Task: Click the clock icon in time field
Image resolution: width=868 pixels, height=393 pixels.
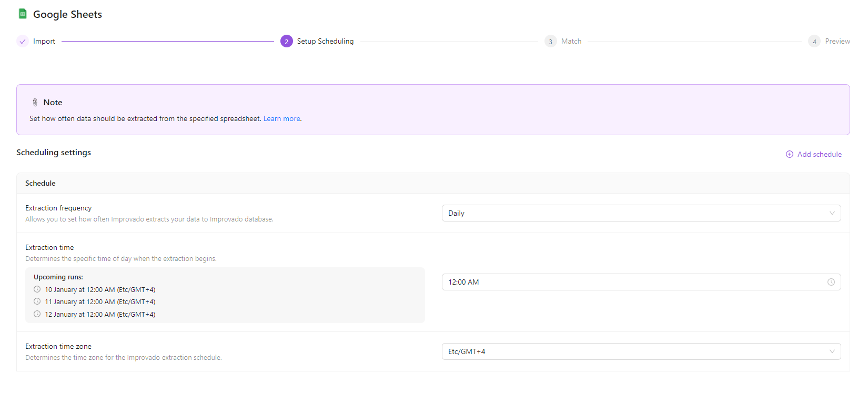Action: (x=831, y=282)
